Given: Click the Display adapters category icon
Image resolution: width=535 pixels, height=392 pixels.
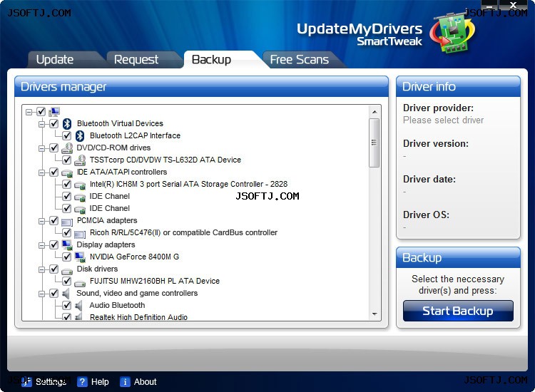Looking at the screenshot, I should (67, 244).
